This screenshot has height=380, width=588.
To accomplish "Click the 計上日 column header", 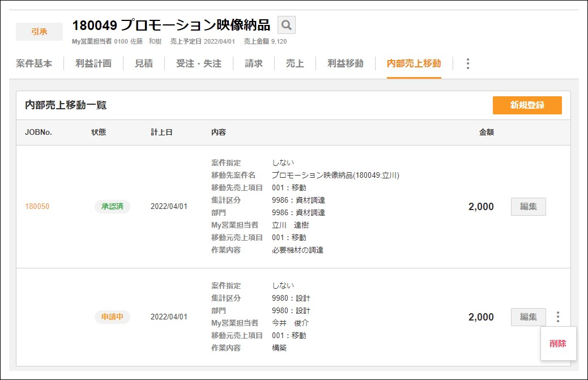I will click(x=161, y=133).
